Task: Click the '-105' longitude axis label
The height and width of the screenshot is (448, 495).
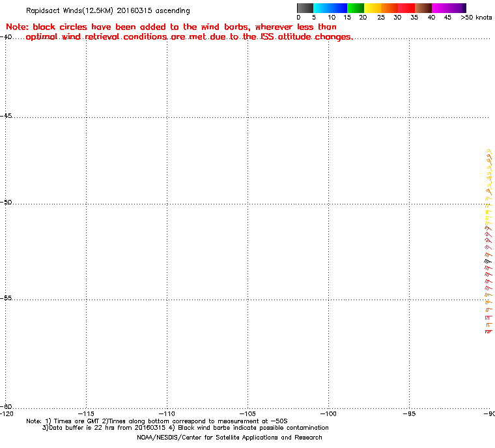Action: [x=247, y=413]
